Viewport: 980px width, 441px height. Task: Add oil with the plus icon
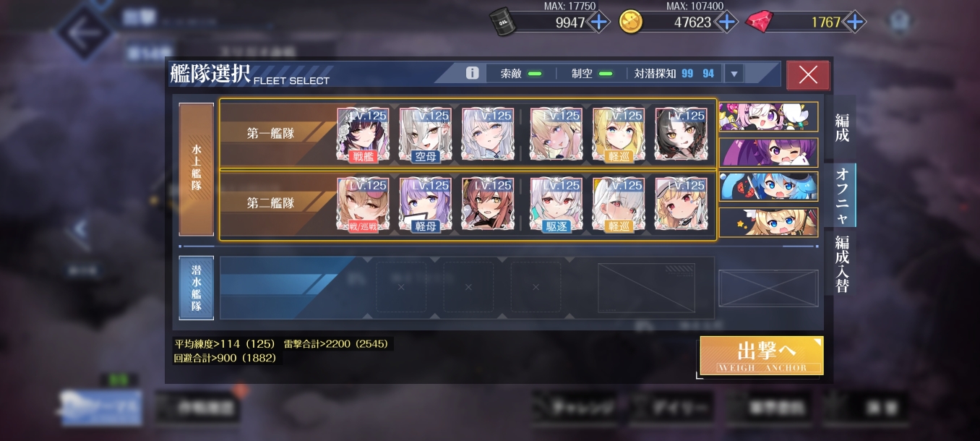(x=598, y=22)
